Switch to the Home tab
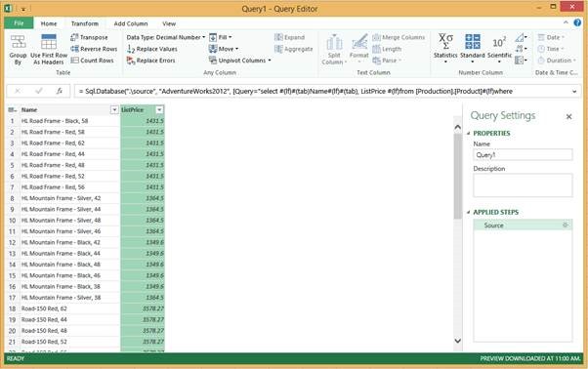Screen dimensions: 588x369 point(49,23)
